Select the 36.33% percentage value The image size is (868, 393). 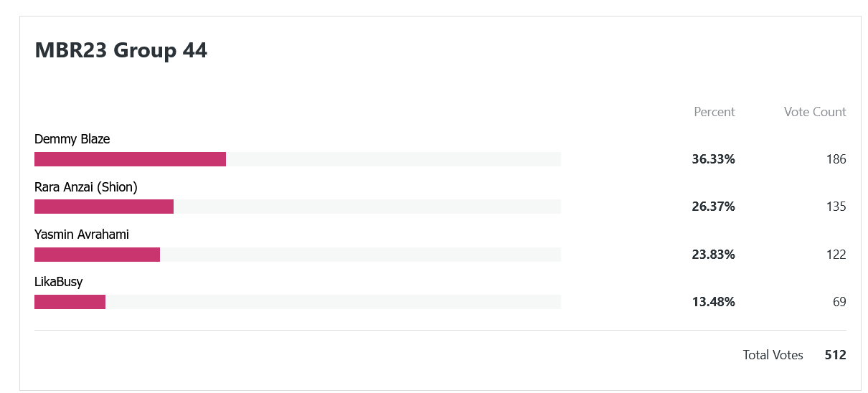[x=713, y=159]
